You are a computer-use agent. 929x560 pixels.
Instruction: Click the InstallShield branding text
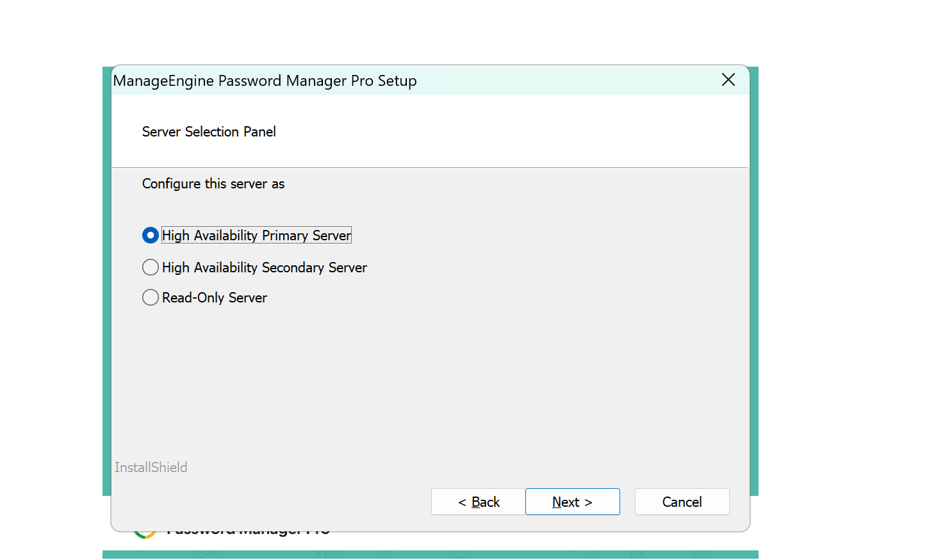coord(151,468)
